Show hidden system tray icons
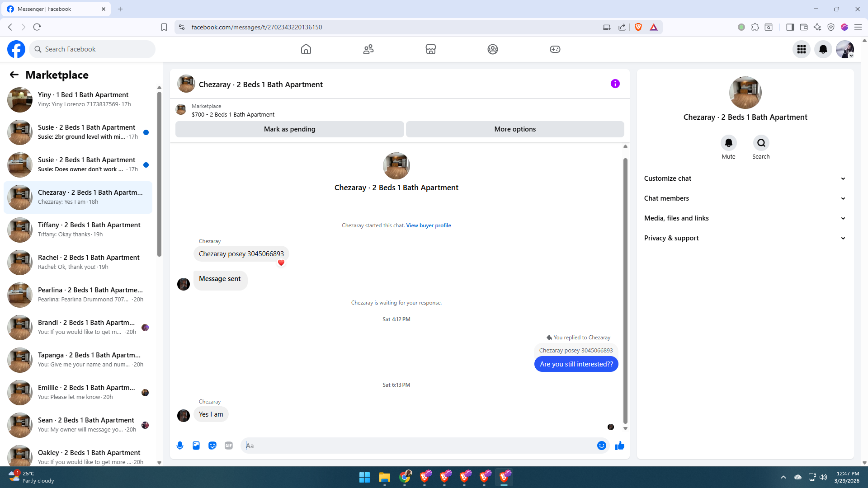 [x=783, y=477]
